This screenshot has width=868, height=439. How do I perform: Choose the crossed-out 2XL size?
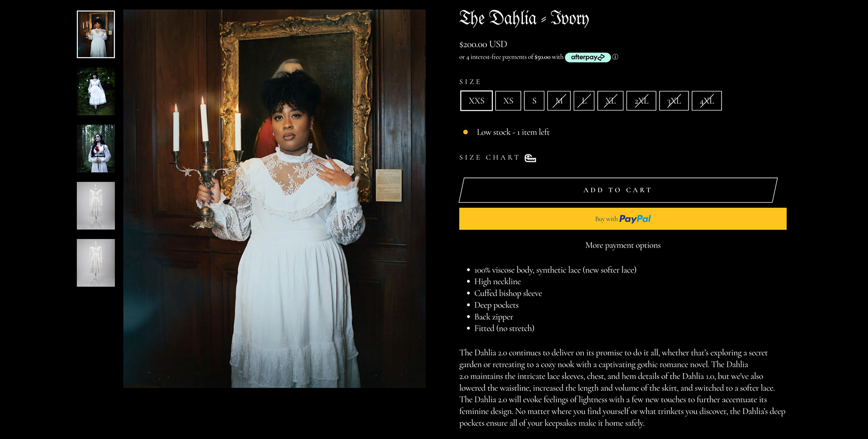point(642,101)
